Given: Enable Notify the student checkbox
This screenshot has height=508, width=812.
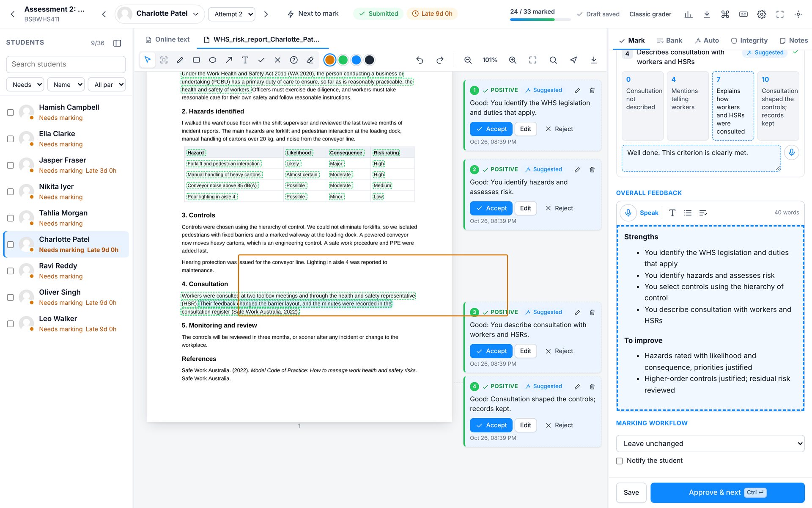Looking at the screenshot, I should point(620,461).
